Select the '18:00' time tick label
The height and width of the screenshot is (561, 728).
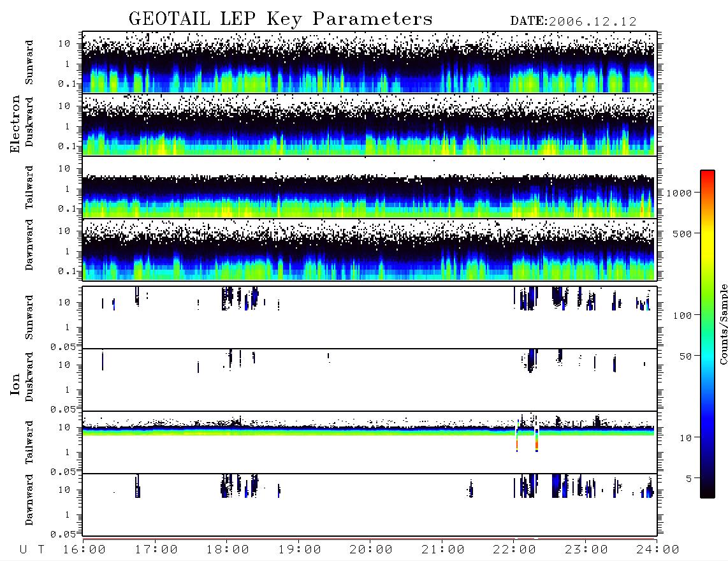[228, 550]
